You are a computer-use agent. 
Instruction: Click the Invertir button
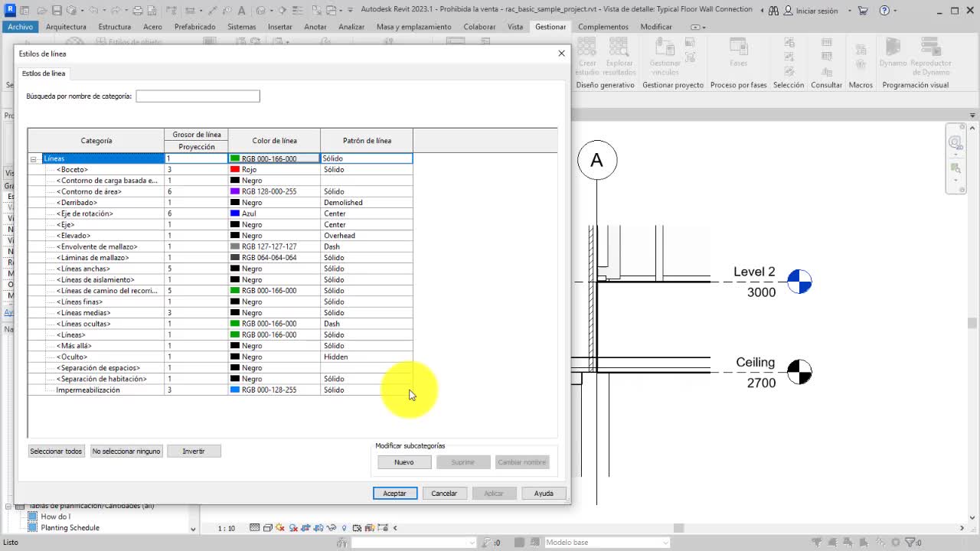point(194,452)
